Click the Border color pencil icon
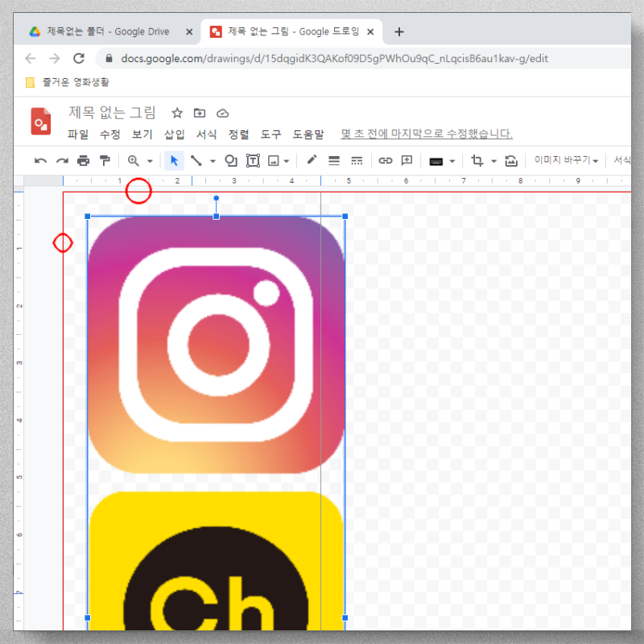This screenshot has height=644, width=644. (312, 159)
